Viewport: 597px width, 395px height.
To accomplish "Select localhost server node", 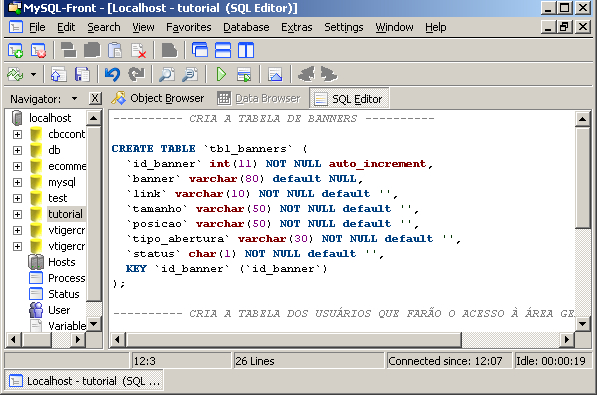I will [x=50, y=118].
